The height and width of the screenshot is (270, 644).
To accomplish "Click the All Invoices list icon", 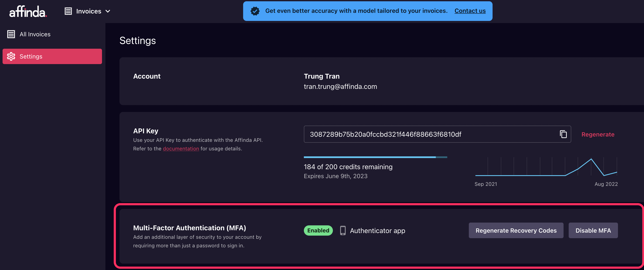I will pos(11,34).
